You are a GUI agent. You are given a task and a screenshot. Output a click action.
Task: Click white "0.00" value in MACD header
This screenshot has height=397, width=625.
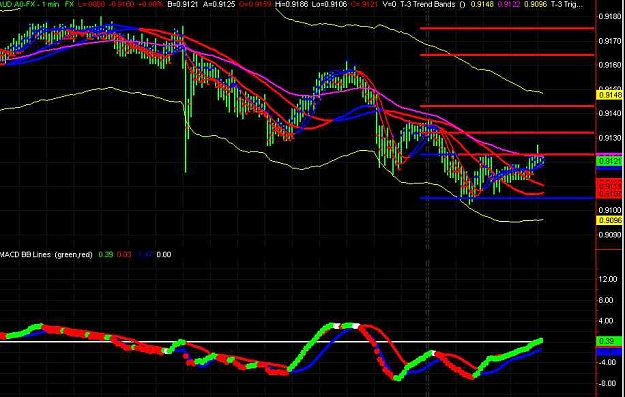tap(164, 254)
